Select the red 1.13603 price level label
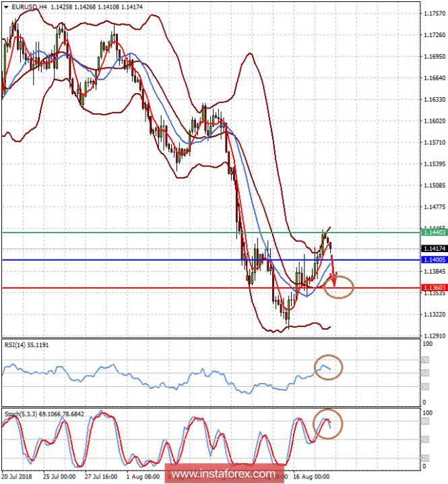 click(435, 288)
